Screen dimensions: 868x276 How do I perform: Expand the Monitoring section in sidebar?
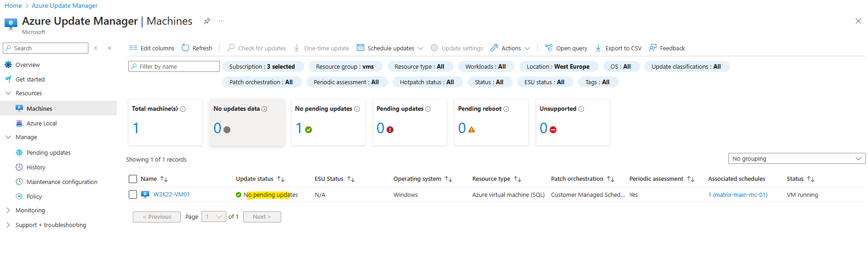tap(8, 211)
